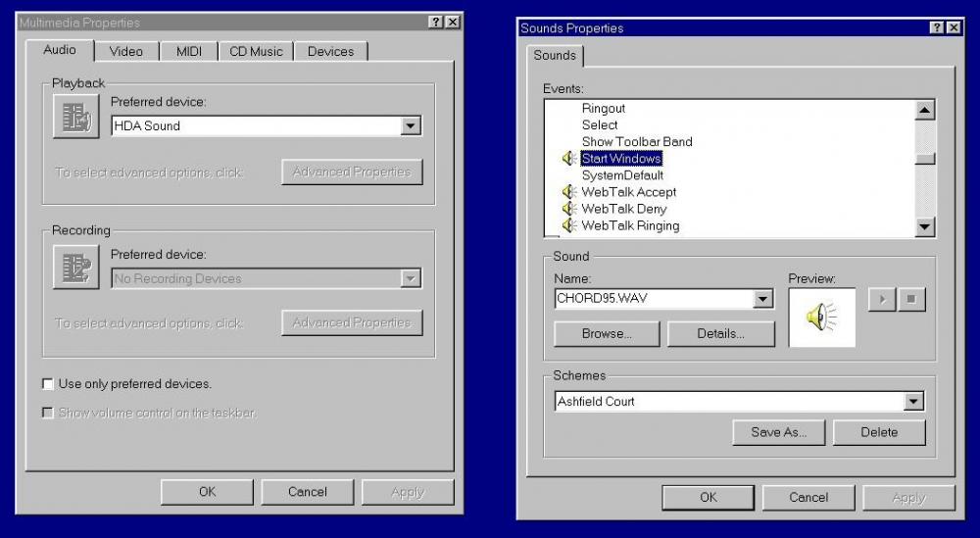Click Apply in Sounds Properties

(908, 498)
